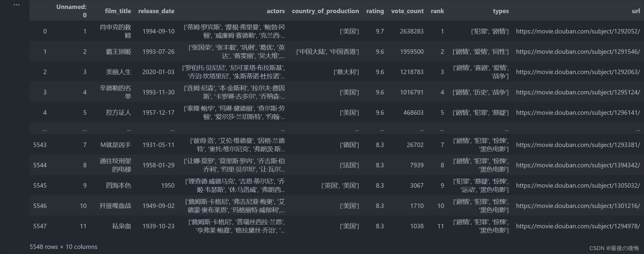Select the country_of_production column header

pos(325,11)
